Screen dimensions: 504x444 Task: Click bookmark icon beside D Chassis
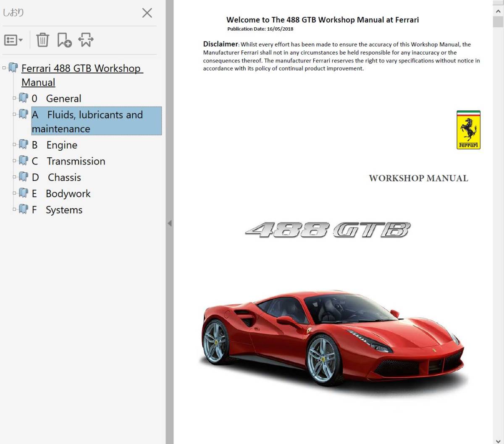tap(24, 177)
